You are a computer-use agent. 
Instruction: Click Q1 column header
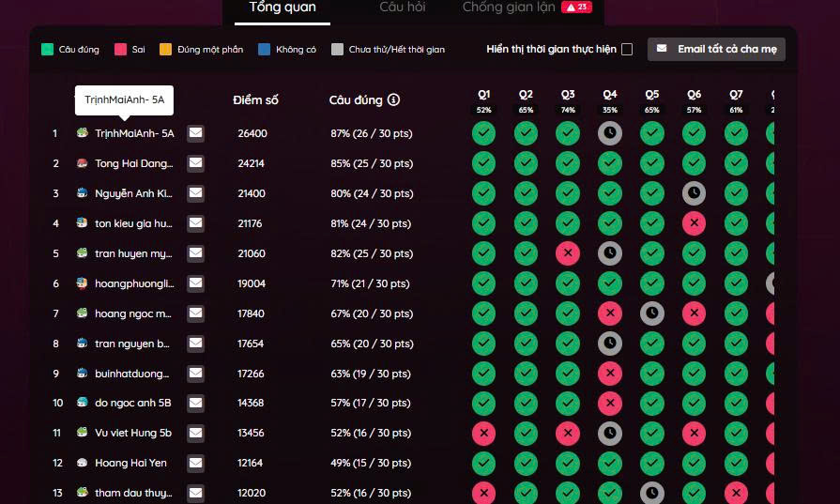pyautogui.click(x=483, y=95)
